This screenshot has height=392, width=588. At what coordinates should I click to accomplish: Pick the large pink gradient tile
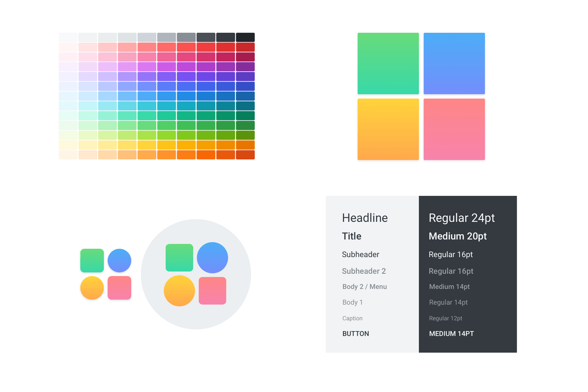(454, 129)
